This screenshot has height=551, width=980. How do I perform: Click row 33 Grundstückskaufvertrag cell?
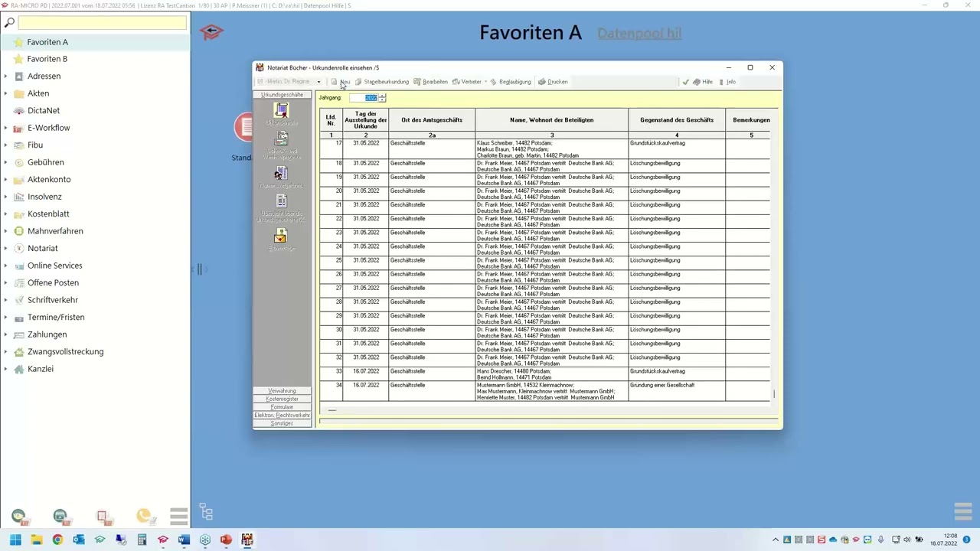677,375
